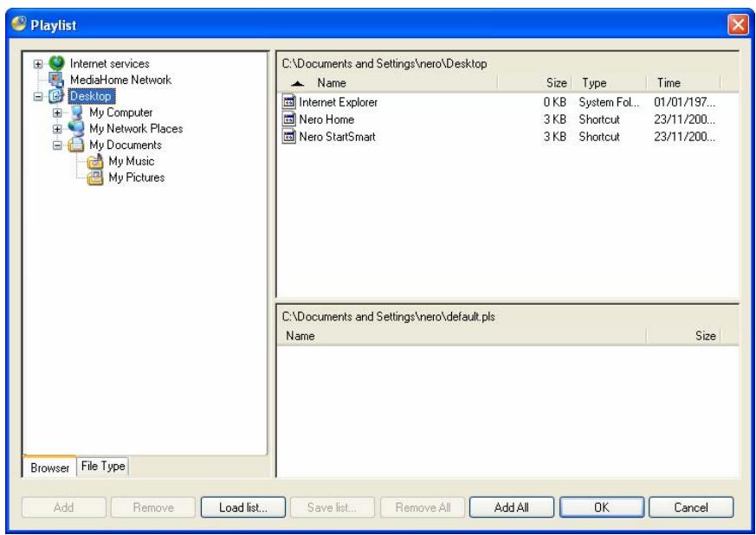Click the System Fol... type cell

click(609, 102)
